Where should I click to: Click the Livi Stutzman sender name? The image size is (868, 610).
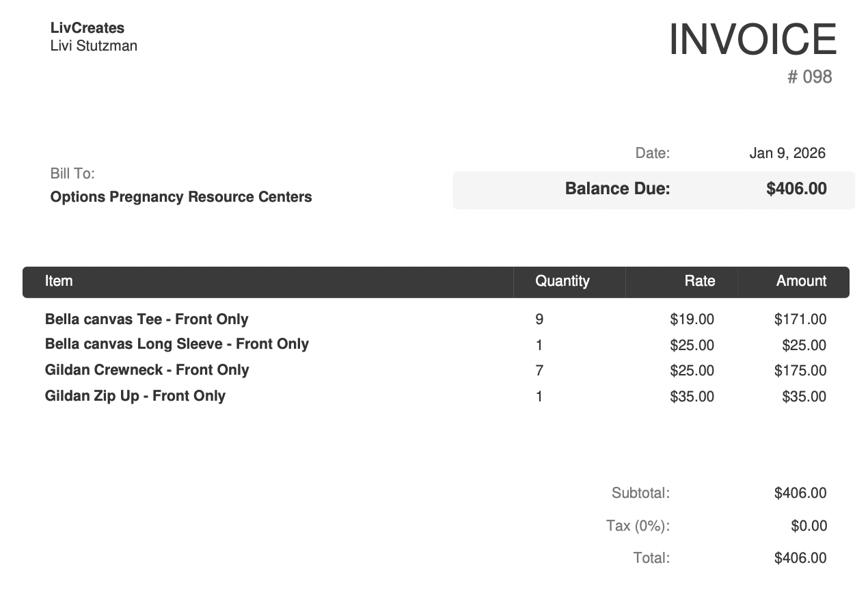coord(94,46)
